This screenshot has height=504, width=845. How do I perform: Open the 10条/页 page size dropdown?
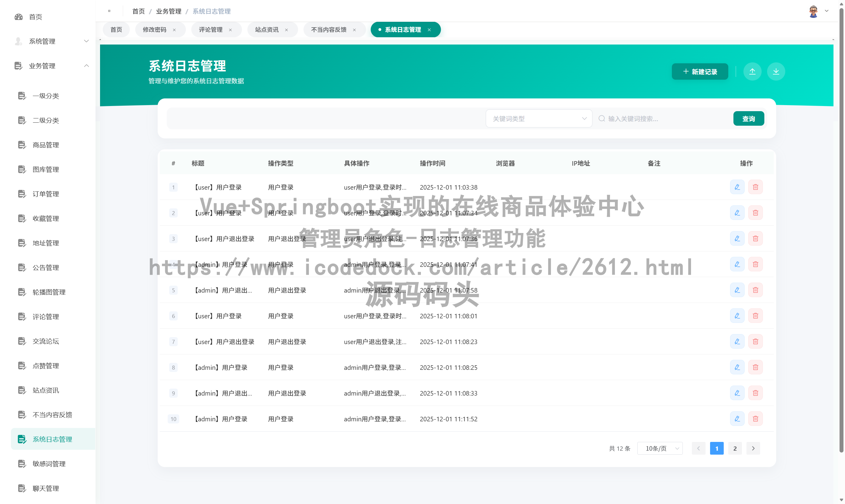(x=660, y=448)
